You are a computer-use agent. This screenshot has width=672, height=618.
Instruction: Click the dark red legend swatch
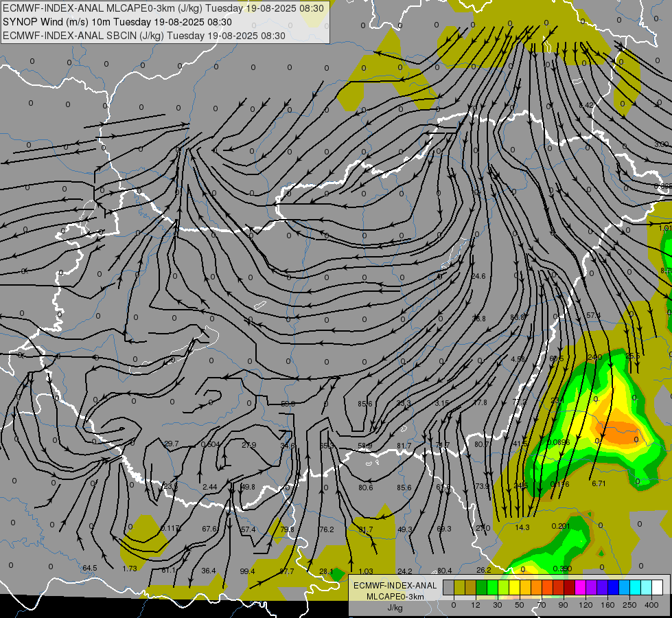click(570, 587)
